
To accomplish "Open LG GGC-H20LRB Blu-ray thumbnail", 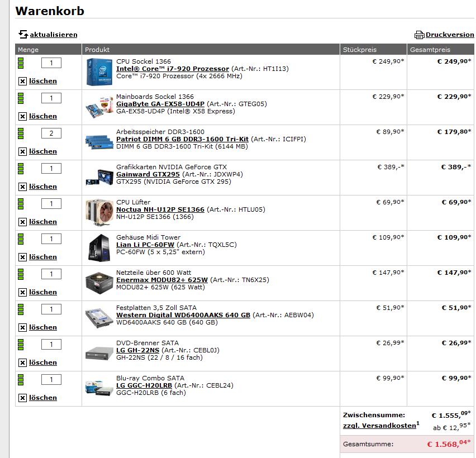I will pyautogui.click(x=99, y=388).
